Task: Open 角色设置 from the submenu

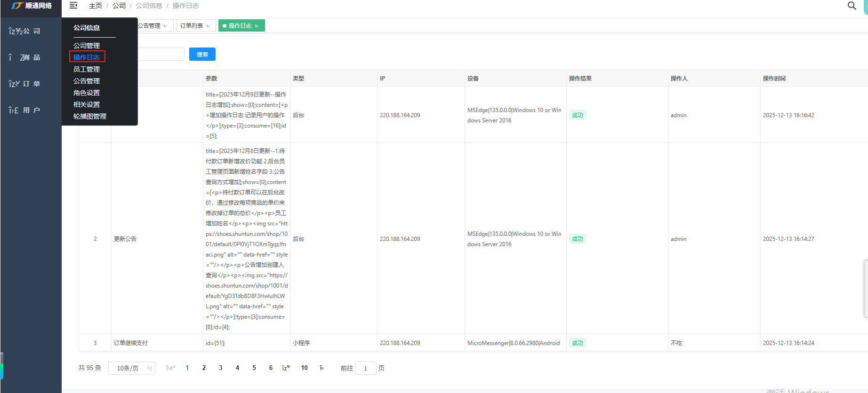Action: coord(87,93)
